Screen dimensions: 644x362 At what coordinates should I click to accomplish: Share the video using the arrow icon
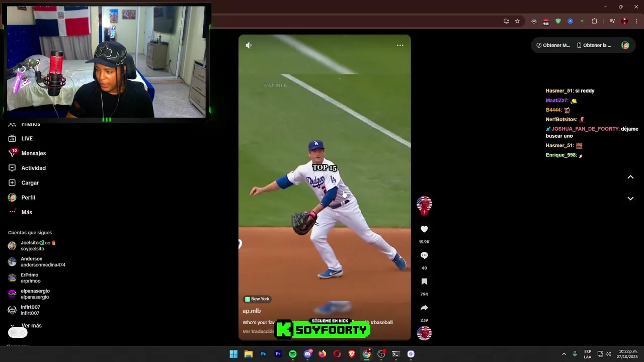tap(424, 308)
